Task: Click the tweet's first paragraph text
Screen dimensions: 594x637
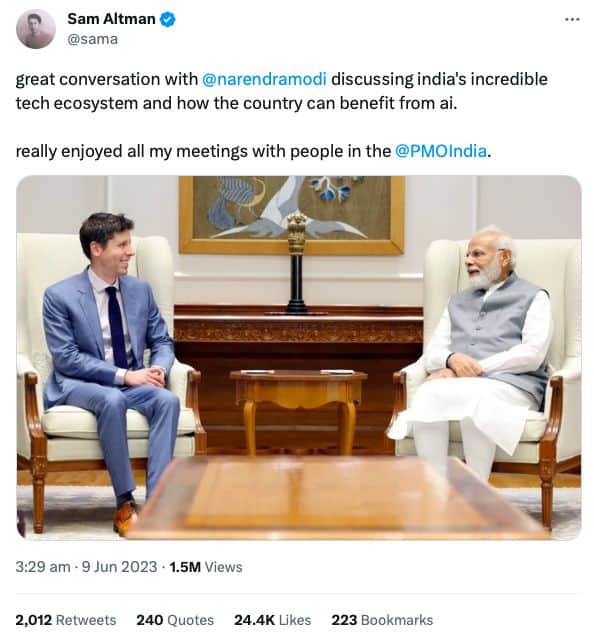Action: [282, 91]
